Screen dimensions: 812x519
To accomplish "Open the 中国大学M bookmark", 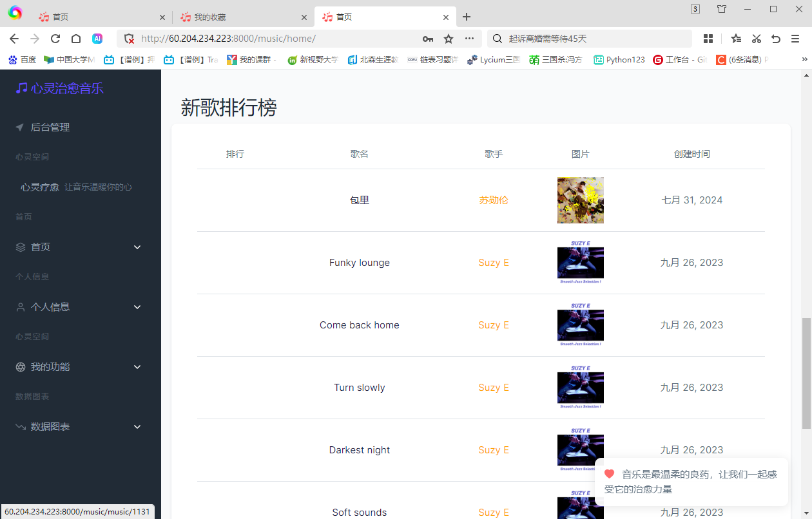I will click(70, 59).
